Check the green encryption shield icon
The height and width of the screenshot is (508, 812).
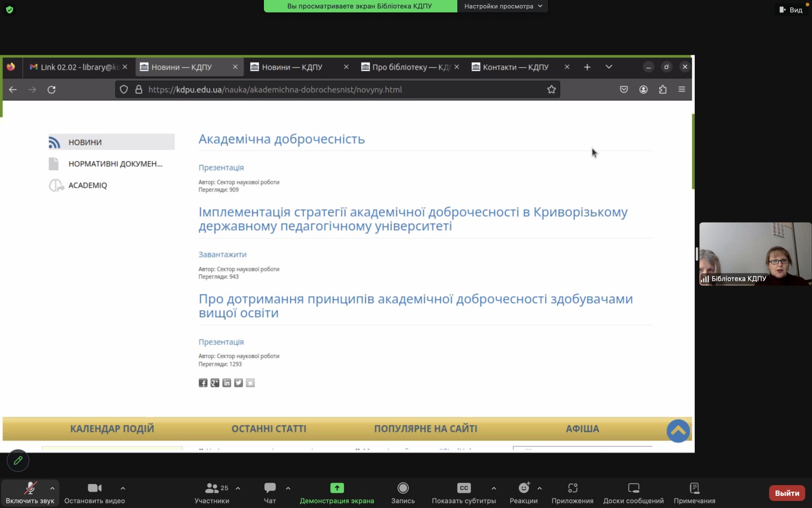click(9, 10)
